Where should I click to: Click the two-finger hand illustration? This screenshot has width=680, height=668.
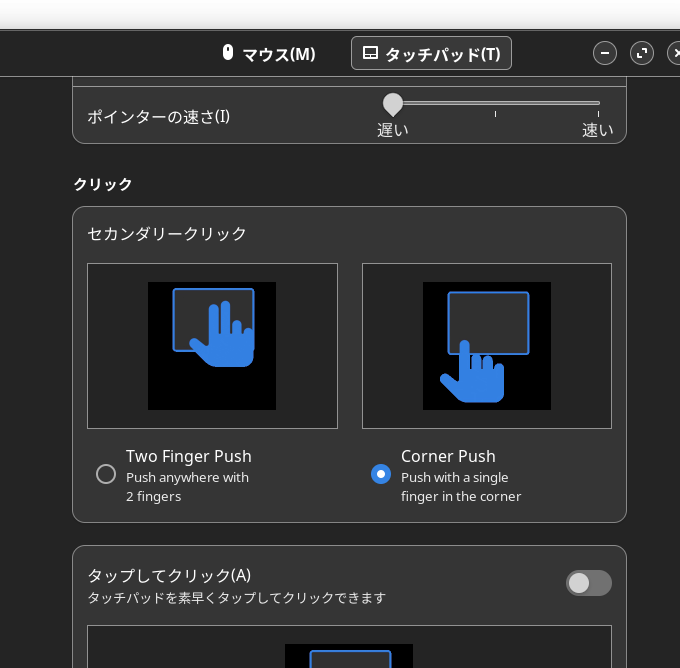[x=212, y=346]
